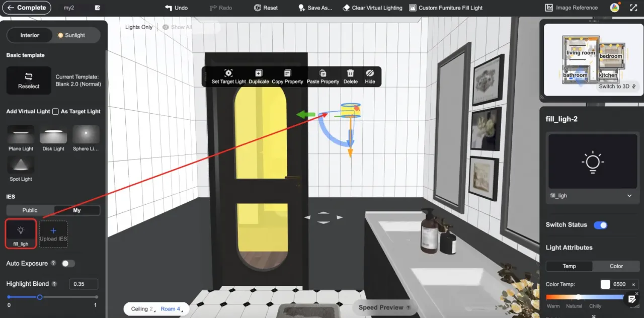The height and width of the screenshot is (318, 644).
Task: Turn off the Switch Status toggle
Action: (600, 225)
